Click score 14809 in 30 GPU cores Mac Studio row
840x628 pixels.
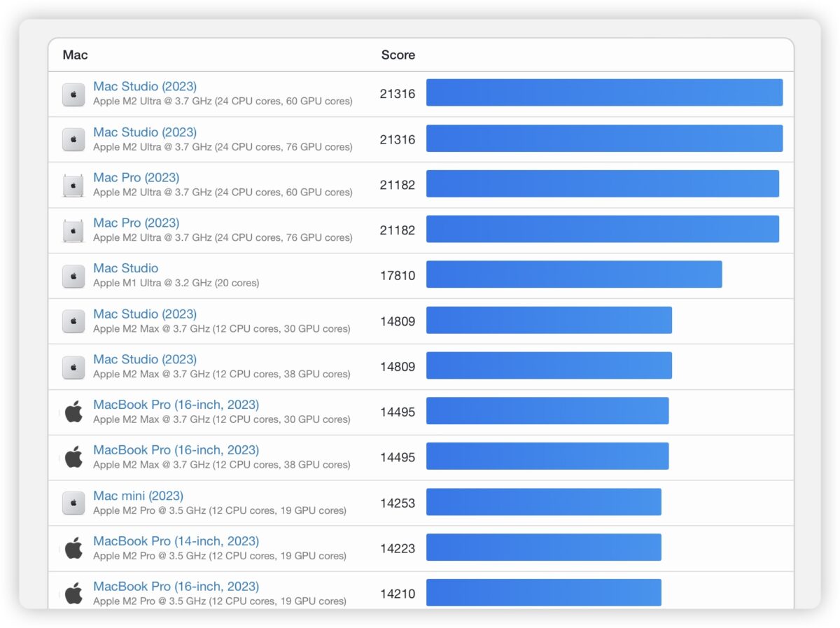(x=398, y=321)
